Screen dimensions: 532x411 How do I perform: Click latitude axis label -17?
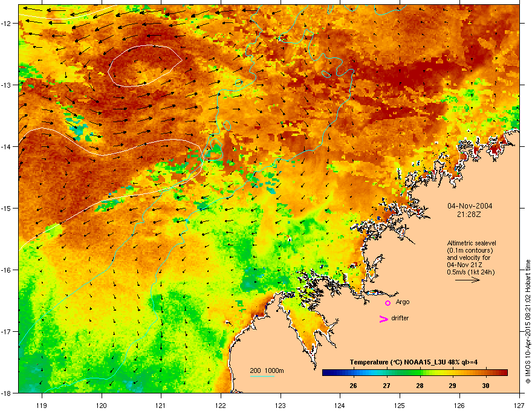[x=7, y=332]
